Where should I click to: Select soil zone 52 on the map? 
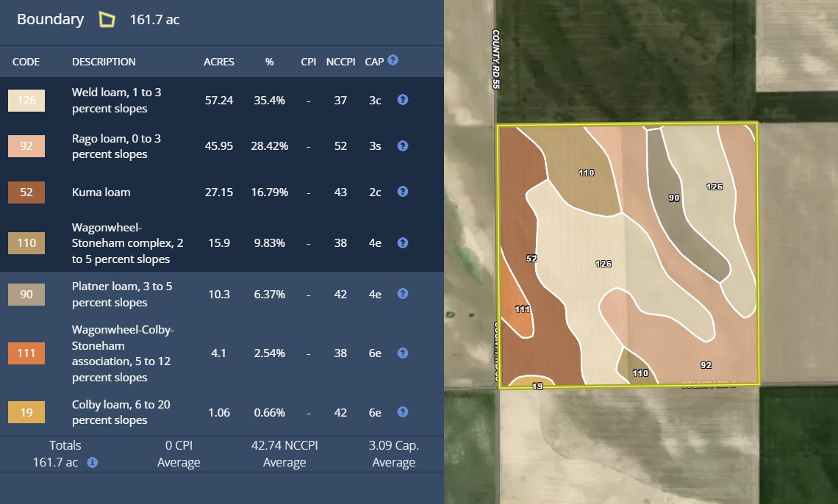point(531,259)
